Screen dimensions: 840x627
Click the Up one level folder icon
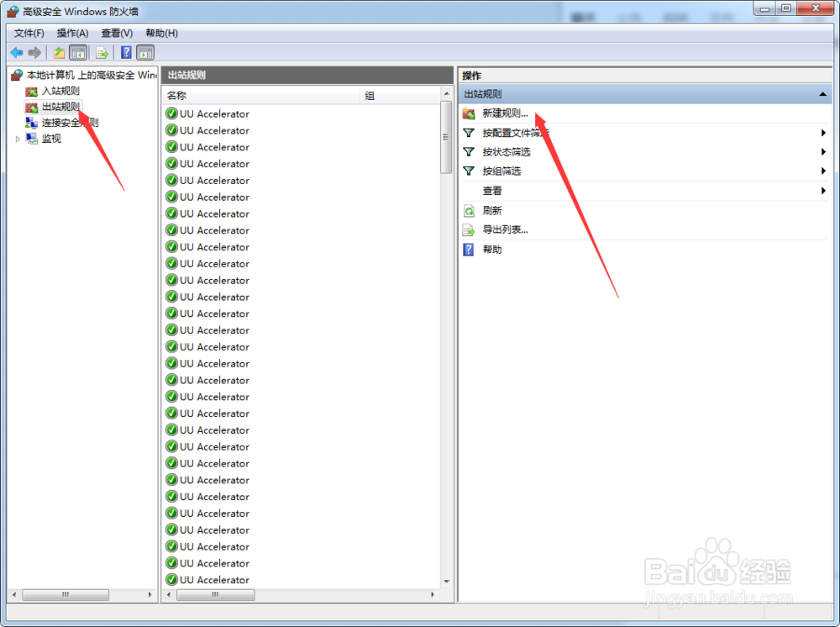59,52
